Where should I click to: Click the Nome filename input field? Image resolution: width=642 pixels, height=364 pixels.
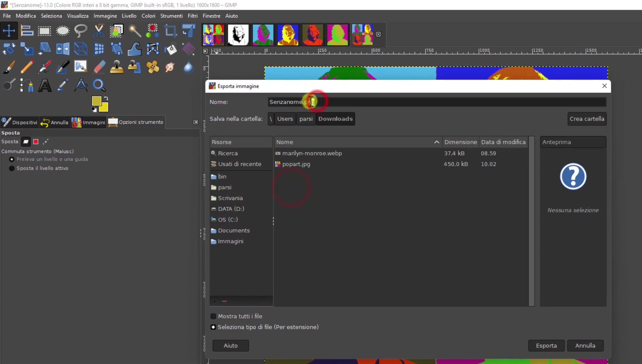(x=437, y=102)
